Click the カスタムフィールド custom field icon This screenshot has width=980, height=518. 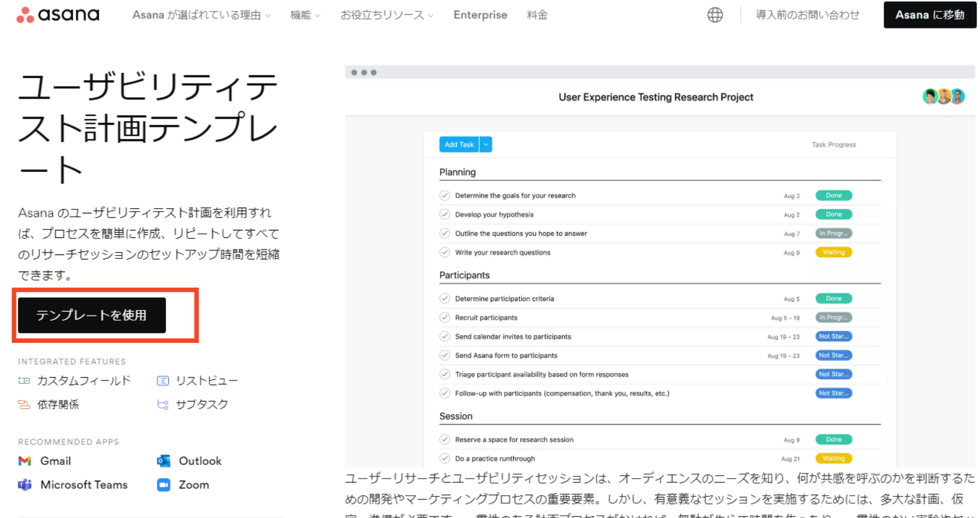[24, 381]
